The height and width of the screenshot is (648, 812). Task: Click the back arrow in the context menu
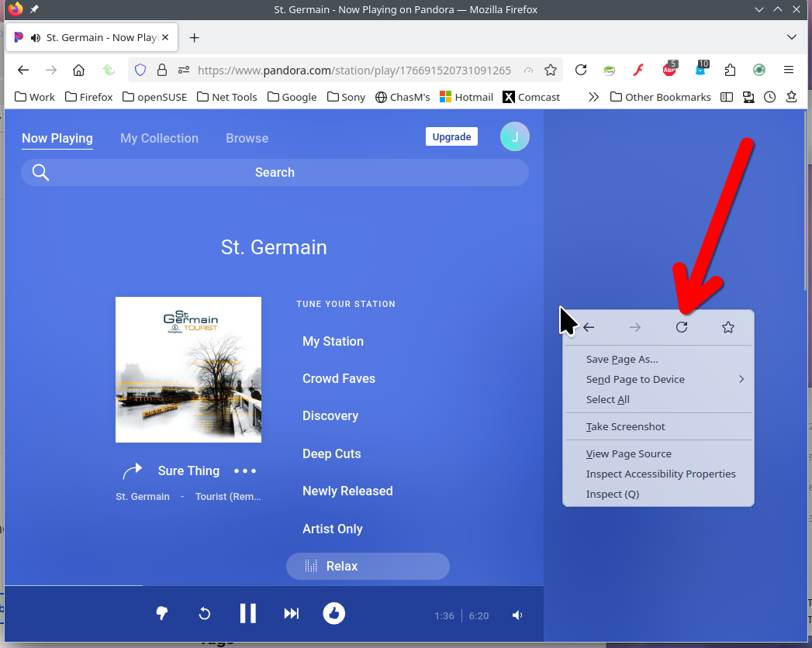[589, 327]
